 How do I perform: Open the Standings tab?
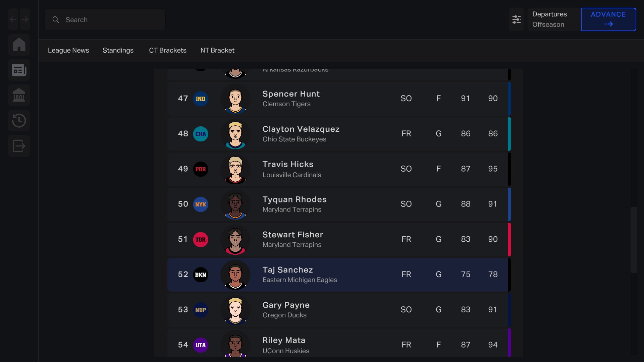(x=118, y=50)
